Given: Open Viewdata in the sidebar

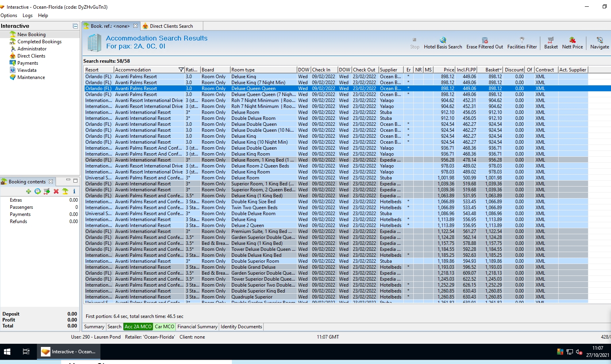Looking at the screenshot, I should [27, 70].
